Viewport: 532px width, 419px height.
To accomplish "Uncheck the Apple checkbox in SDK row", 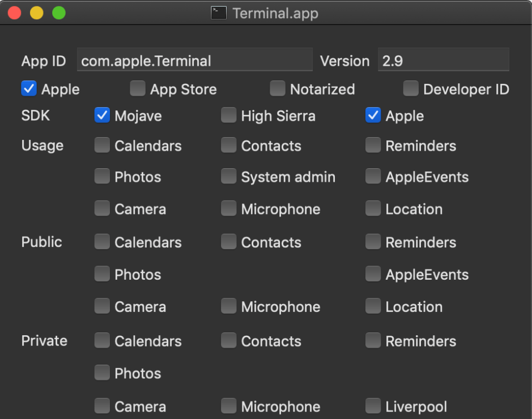I will (x=373, y=116).
